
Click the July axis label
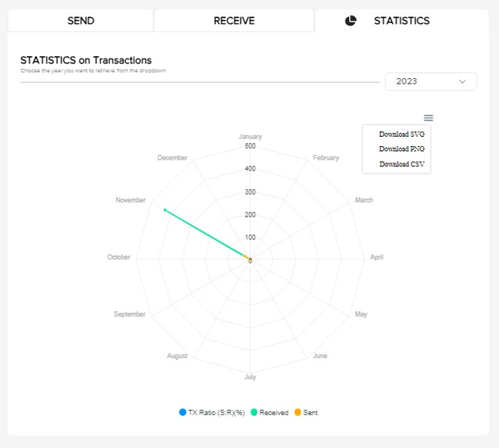pyautogui.click(x=250, y=377)
